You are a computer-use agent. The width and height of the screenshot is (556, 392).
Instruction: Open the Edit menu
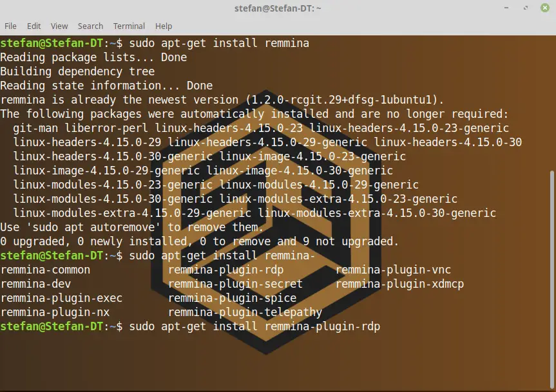click(x=34, y=26)
